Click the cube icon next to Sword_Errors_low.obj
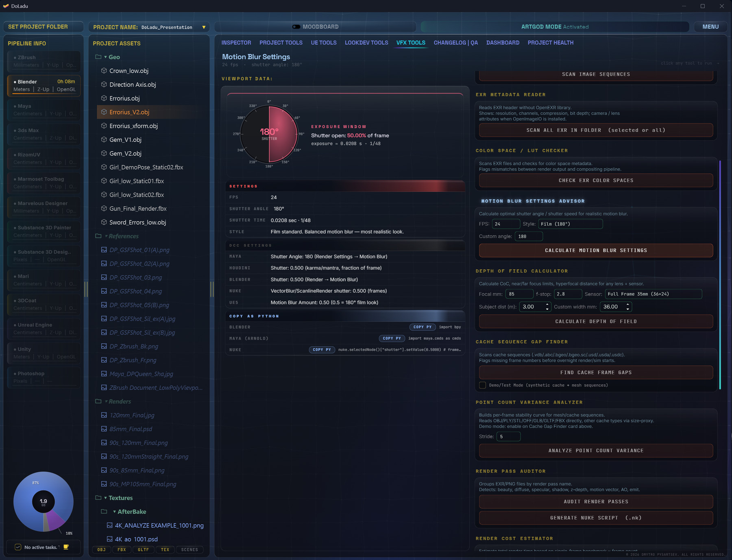The image size is (732, 560). (104, 222)
